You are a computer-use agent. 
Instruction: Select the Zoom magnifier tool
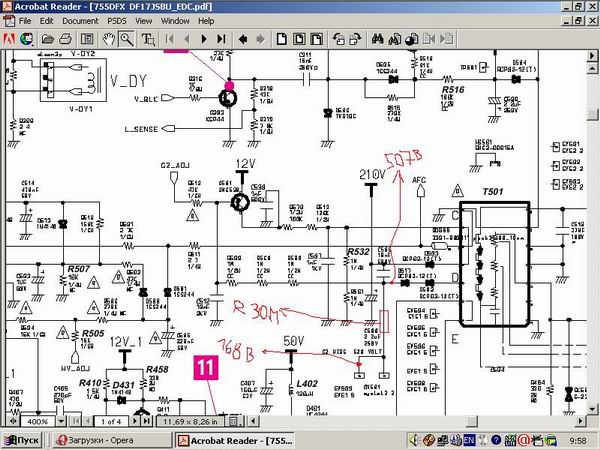pyautogui.click(x=127, y=39)
